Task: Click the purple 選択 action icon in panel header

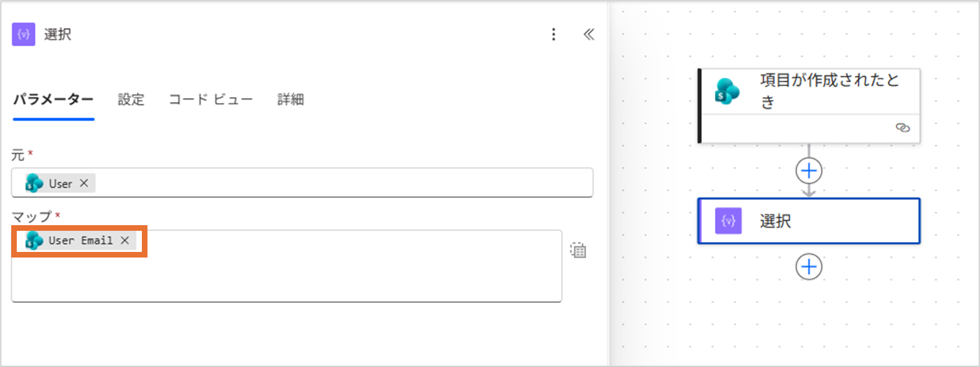Action: point(24,34)
